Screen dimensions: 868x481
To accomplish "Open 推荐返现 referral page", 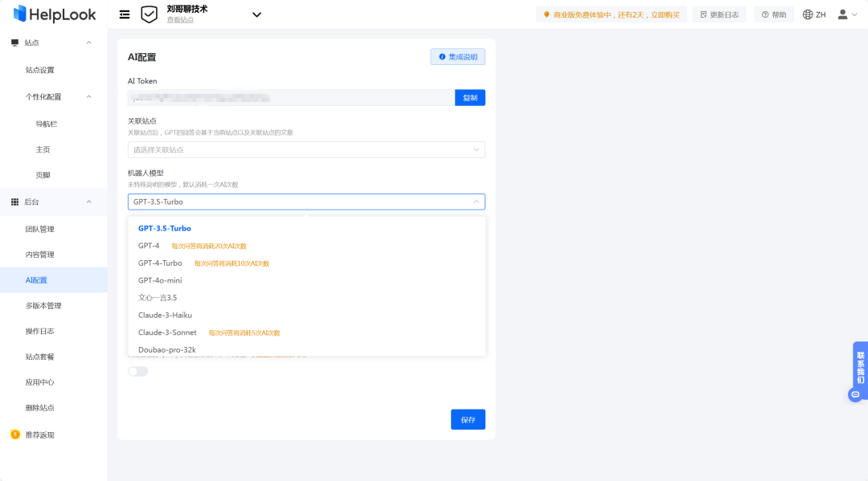I will tap(40, 435).
